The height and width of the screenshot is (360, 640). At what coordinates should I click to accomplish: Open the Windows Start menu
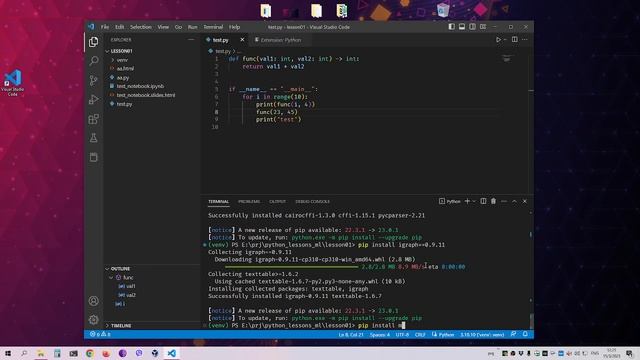(7, 353)
